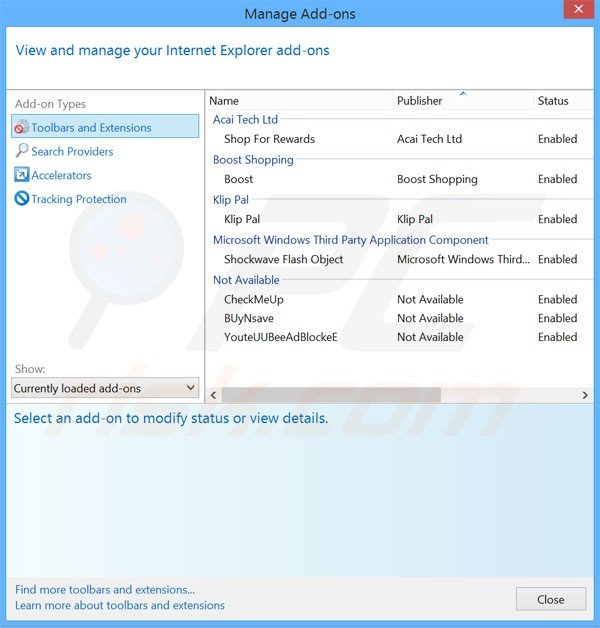
Task: Collapse the Acai Tech Ltd group header
Action: 245,119
